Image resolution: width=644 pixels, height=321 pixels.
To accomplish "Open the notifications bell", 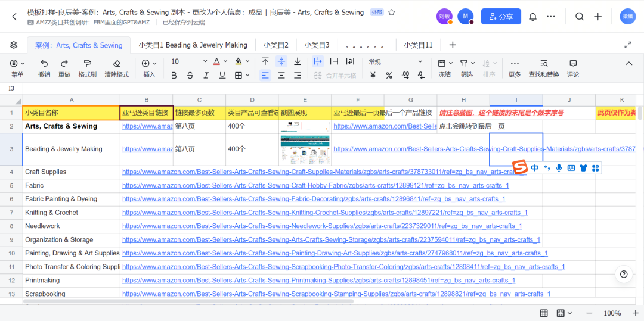I will pyautogui.click(x=532, y=17).
